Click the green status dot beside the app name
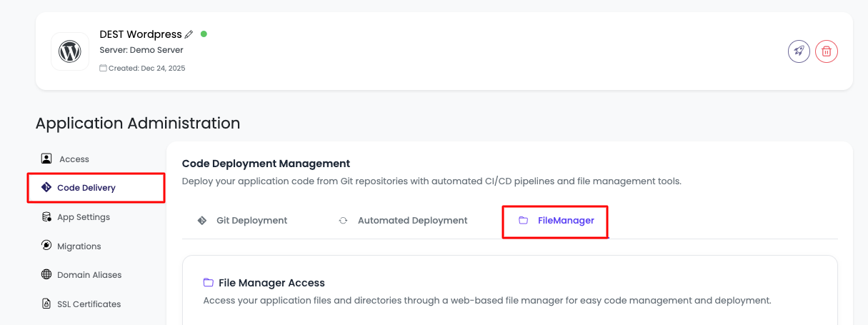868x325 pixels. point(204,34)
